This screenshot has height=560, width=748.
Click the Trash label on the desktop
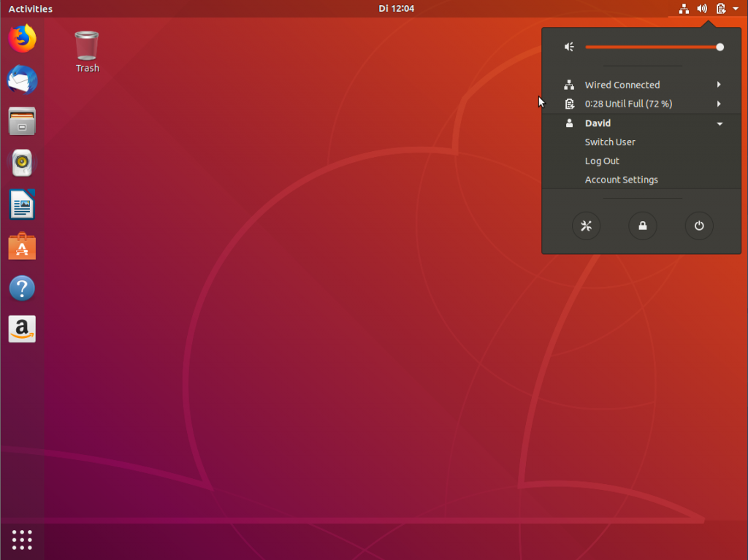pos(88,68)
